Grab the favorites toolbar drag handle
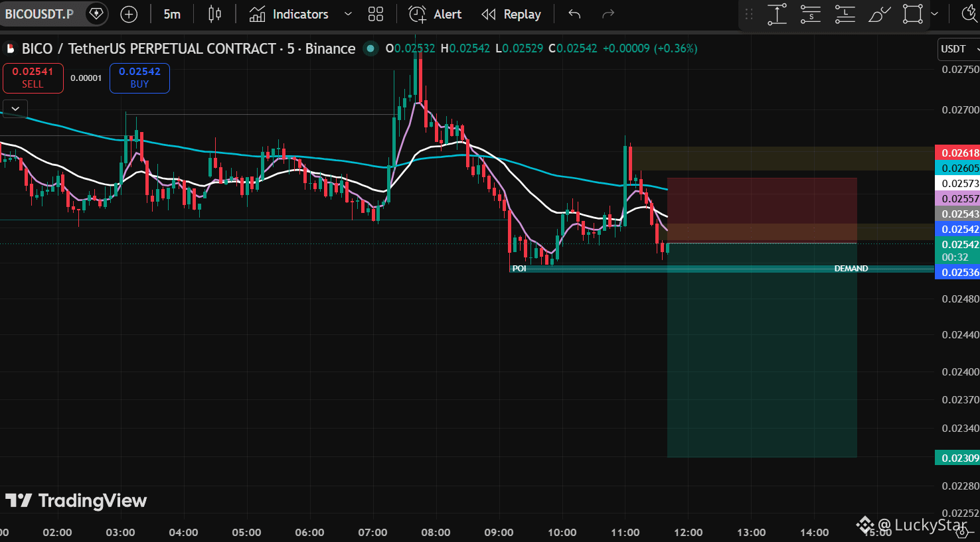 tap(749, 14)
